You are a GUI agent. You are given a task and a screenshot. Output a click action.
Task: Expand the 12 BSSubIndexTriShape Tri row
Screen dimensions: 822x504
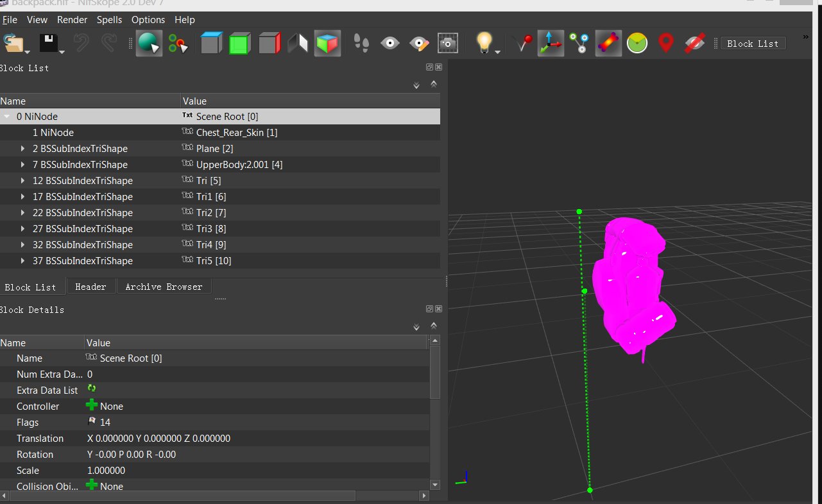(x=23, y=181)
